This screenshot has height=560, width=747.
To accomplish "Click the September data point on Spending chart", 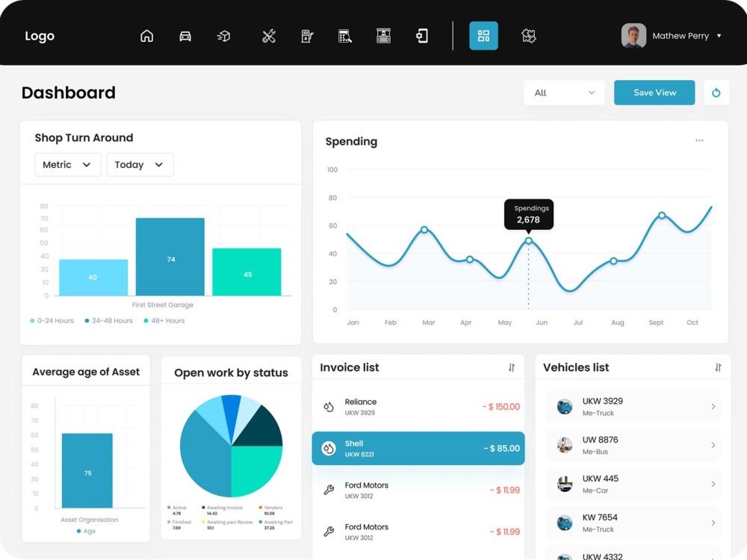I will point(662,215).
